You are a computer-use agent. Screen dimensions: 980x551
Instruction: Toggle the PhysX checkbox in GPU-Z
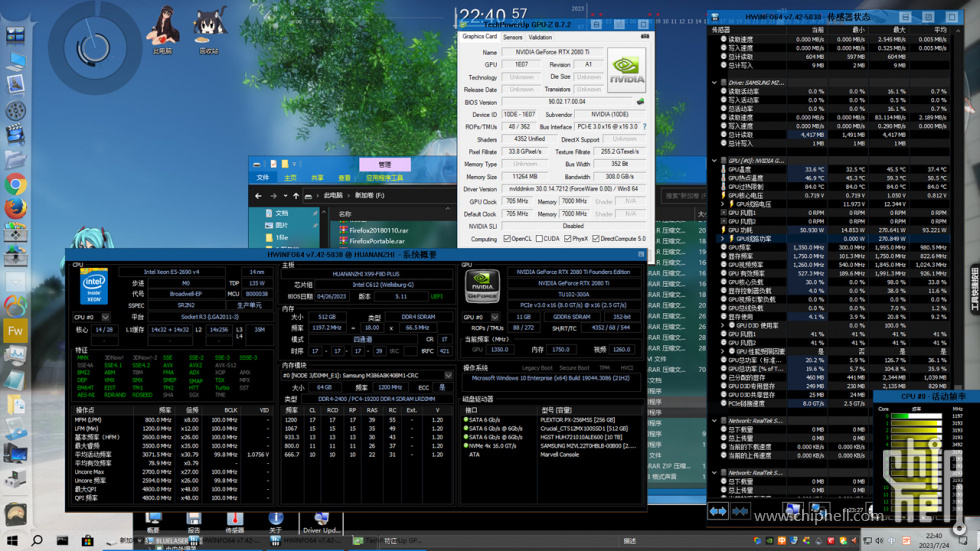pyautogui.click(x=568, y=239)
